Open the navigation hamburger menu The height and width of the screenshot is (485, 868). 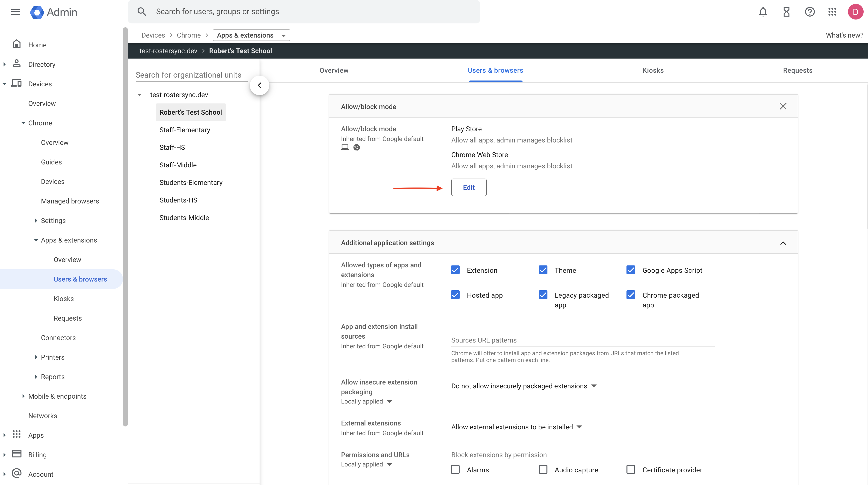pyautogui.click(x=15, y=11)
